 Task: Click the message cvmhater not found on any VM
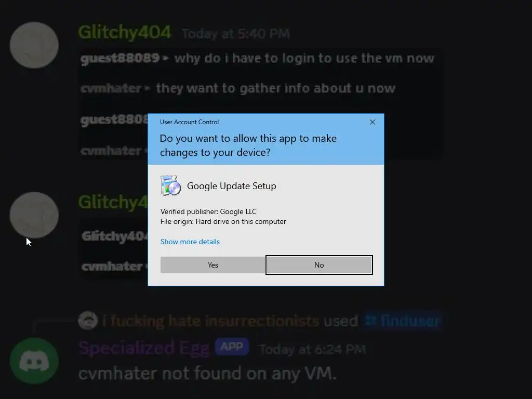pos(208,374)
